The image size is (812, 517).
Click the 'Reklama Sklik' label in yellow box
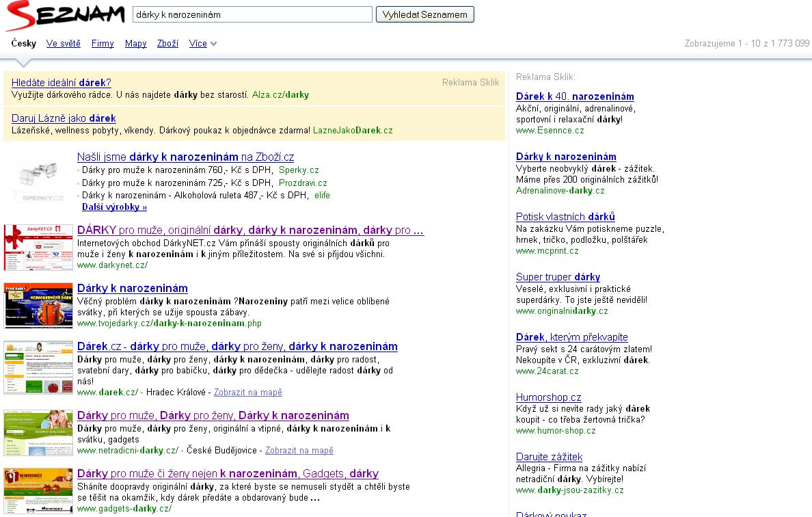(x=471, y=82)
